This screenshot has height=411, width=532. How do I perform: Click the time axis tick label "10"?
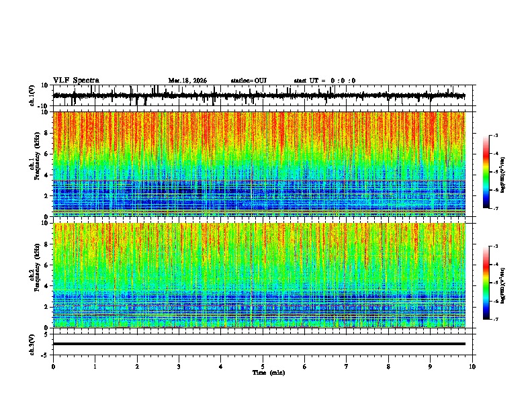coord(472,367)
